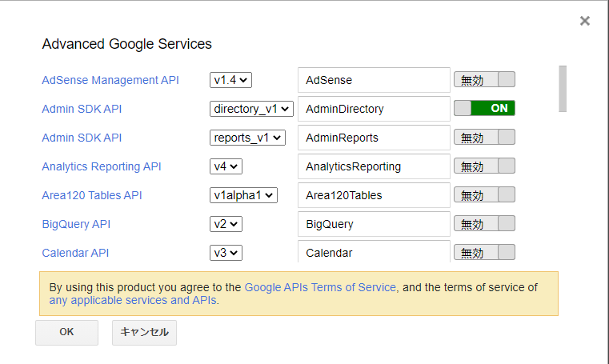The width and height of the screenshot is (609, 364).
Task: Open 'any applicable services and APIs' link
Action: click(132, 300)
